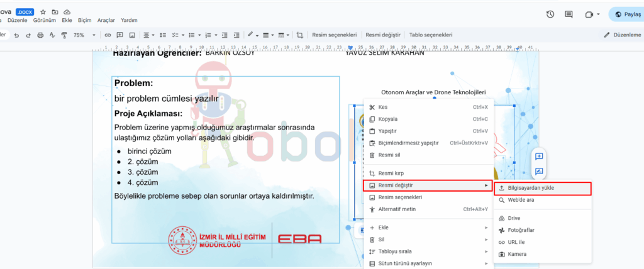Check the cloud save status icon
Viewport: 644px width, 269px height.
pyautogui.click(x=67, y=13)
